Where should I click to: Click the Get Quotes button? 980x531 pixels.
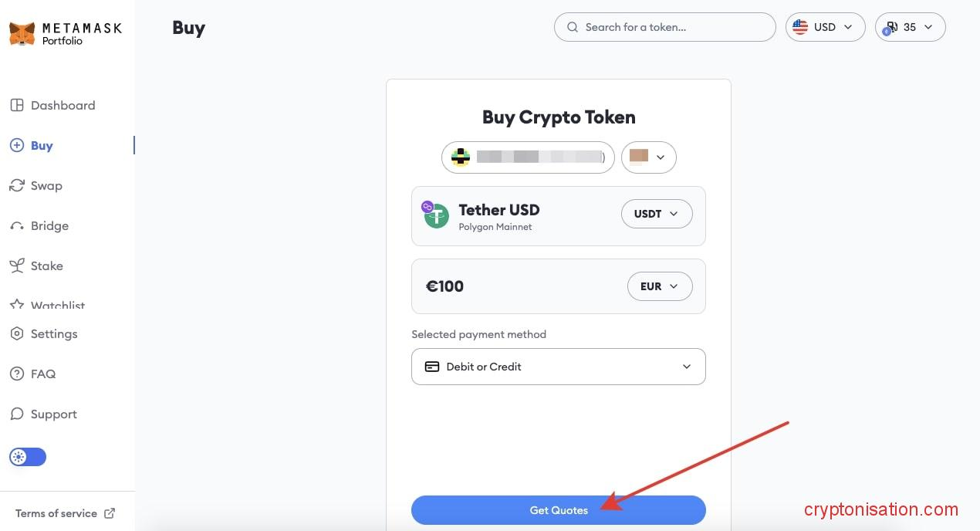558,510
